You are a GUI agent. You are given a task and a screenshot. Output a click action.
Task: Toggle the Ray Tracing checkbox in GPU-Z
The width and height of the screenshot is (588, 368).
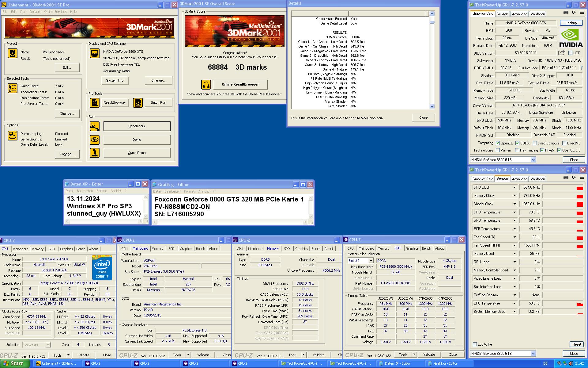(517, 150)
